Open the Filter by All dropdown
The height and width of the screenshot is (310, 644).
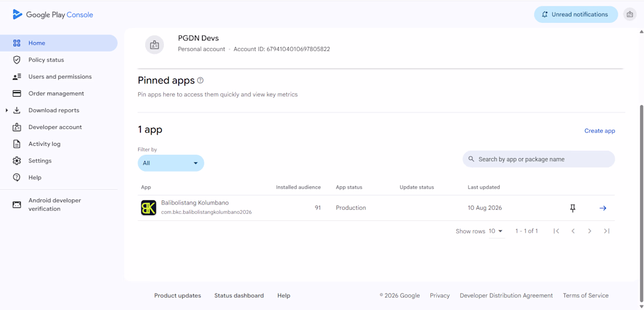pyautogui.click(x=171, y=163)
